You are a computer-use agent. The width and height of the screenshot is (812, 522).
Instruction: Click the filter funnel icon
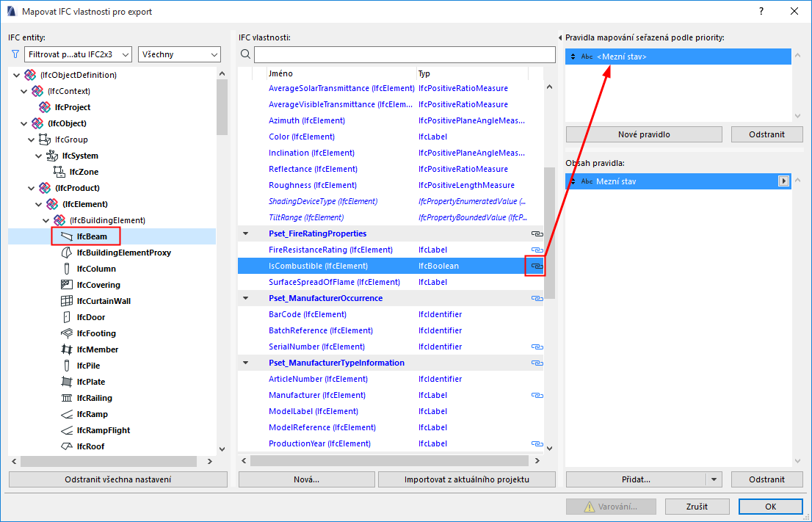[x=15, y=54]
